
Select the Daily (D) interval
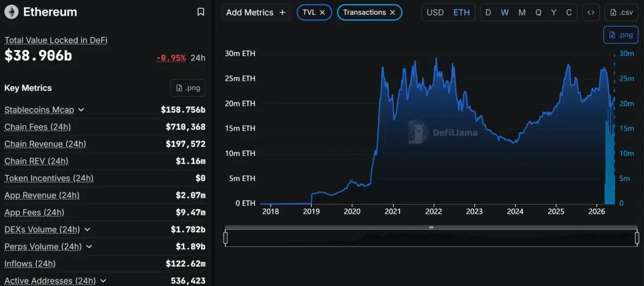click(488, 12)
